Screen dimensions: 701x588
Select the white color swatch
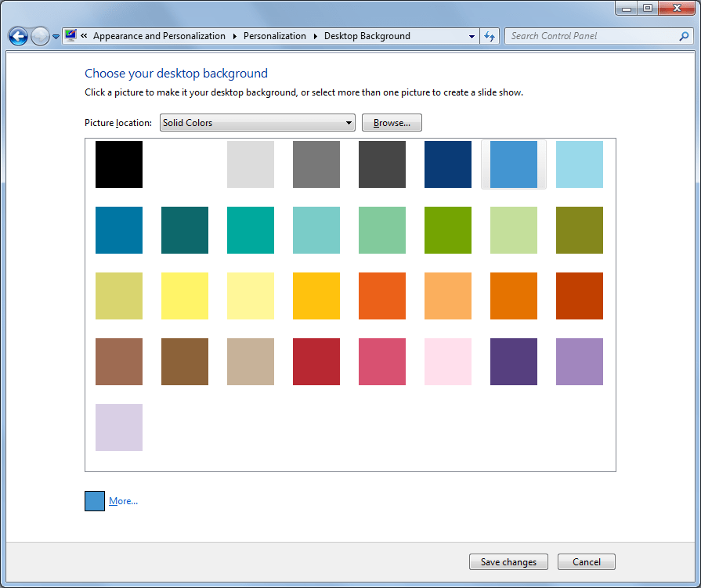tap(185, 164)
